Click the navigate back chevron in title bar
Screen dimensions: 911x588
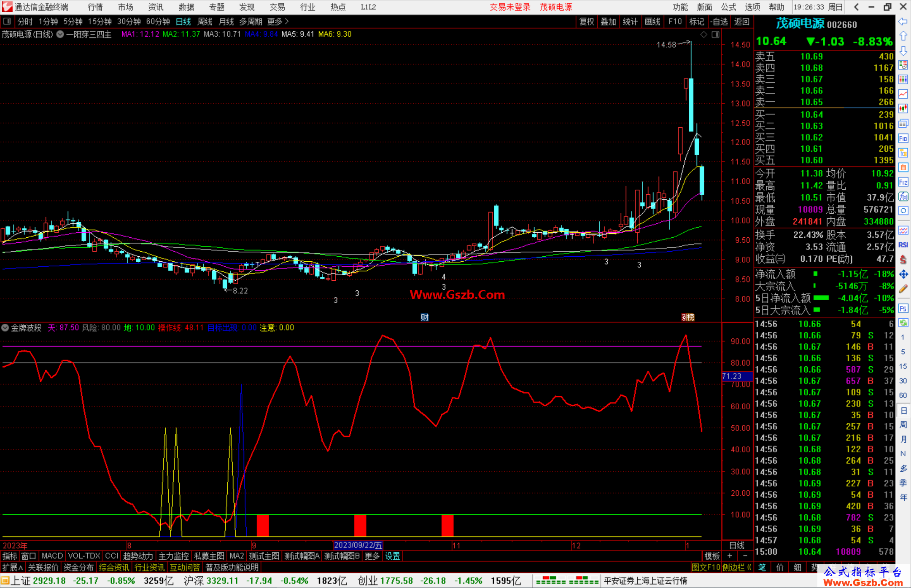click(856, 7)
